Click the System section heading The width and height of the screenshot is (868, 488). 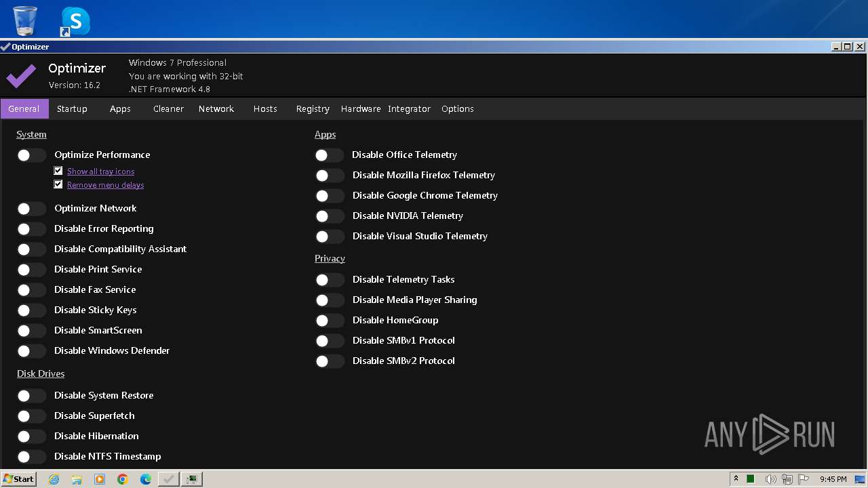[x=31, y=134]
